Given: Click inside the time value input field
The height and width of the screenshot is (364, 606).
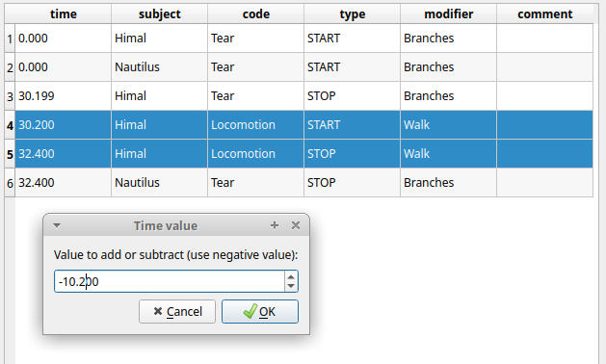Looking at the screenshot, I should coord(170,281).
